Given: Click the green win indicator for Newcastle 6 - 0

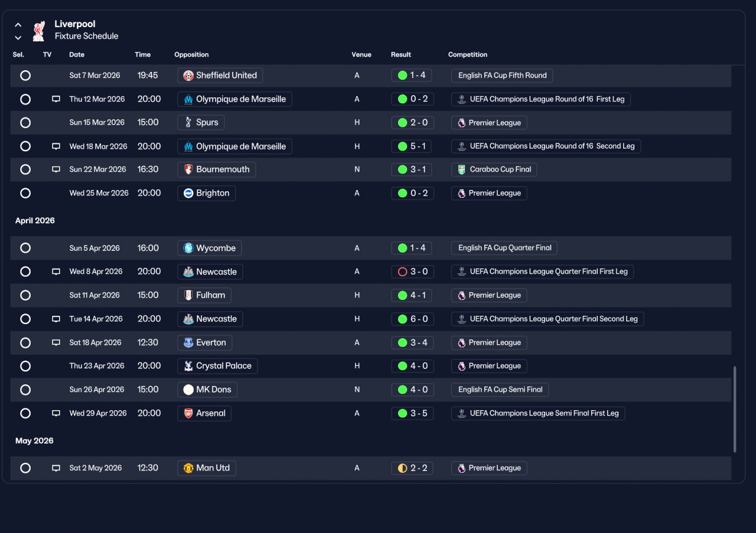Looking at the screenshot, I should (x=403, y=319).
